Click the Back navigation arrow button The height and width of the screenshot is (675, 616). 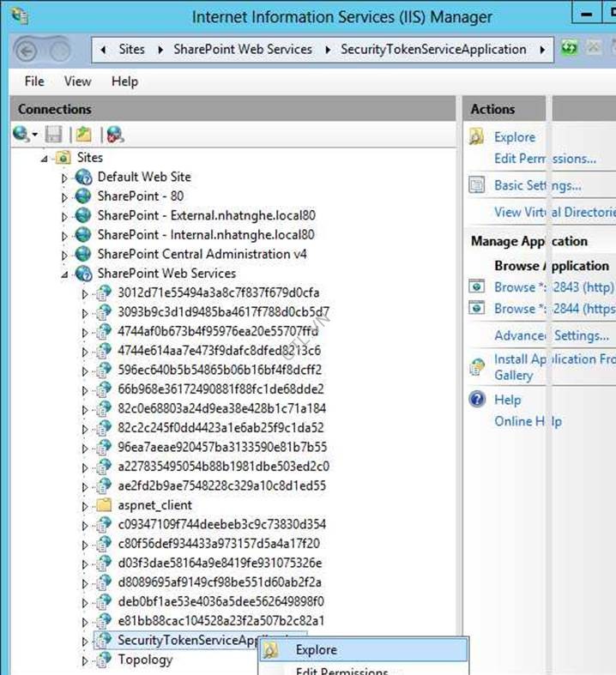tap(27, 51)
